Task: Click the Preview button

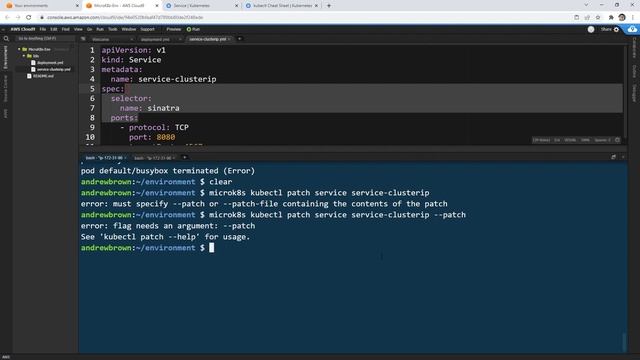Action: [173, 29]
